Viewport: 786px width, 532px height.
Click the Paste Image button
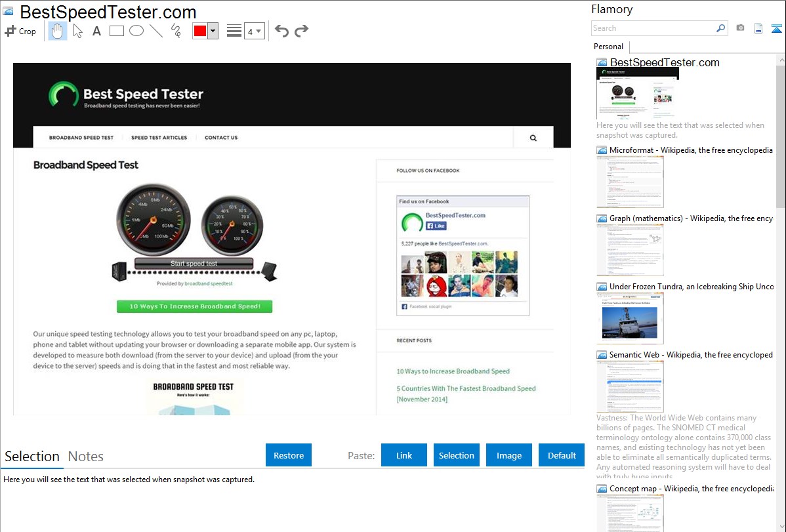[508, 455]
